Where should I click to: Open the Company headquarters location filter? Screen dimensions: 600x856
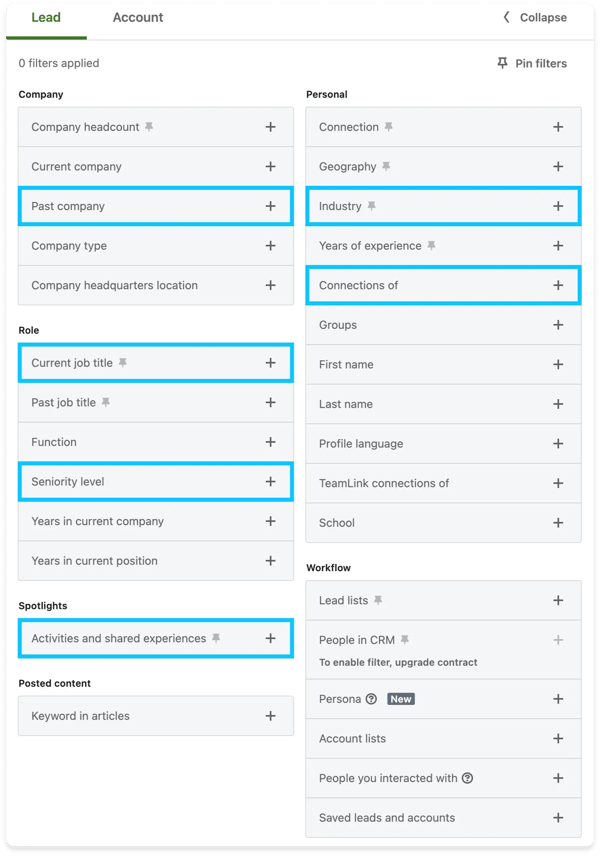[270, 286]
